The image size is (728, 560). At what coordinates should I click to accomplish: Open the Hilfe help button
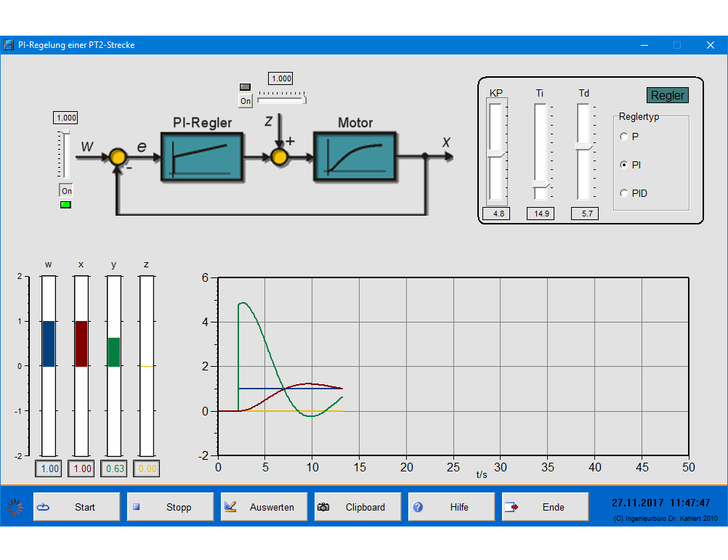click(451, 507)
